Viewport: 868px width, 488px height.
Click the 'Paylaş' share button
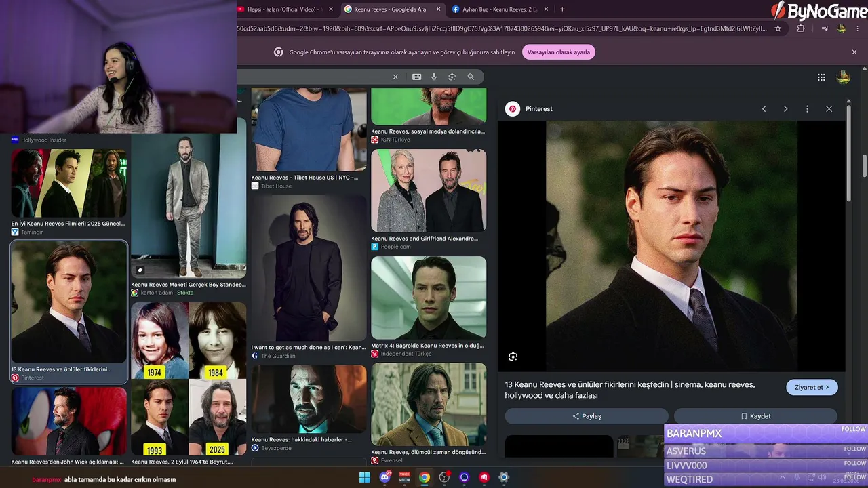[587, 416]
